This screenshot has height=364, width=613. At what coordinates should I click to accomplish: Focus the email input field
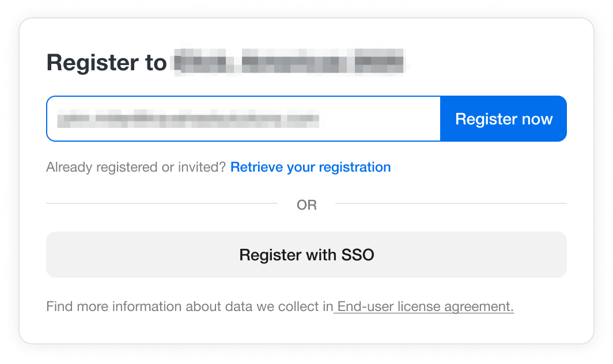pyautogui.click(x=244, y=119)
